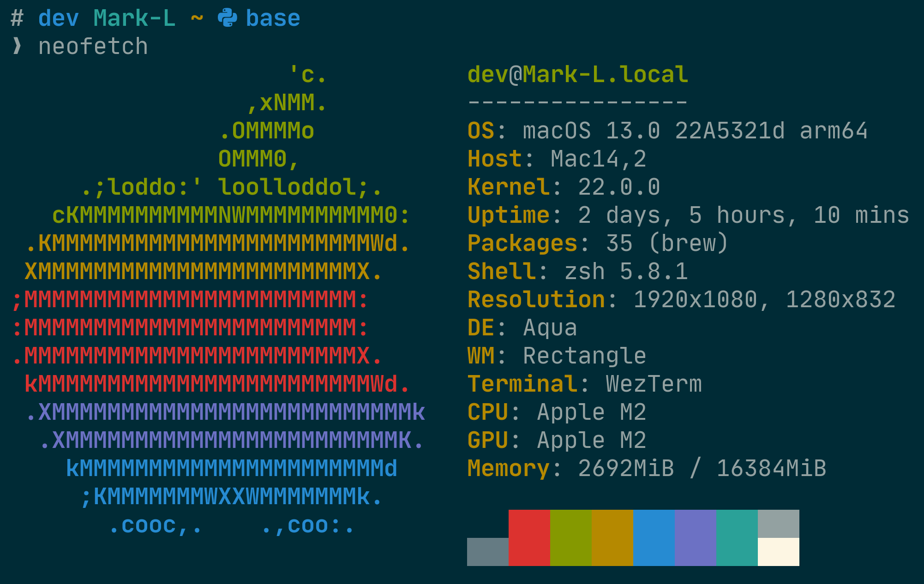This screenshot has width=924, height=584.
Task: Click the prompt arrow before neofetch
Action: [17, 46]
